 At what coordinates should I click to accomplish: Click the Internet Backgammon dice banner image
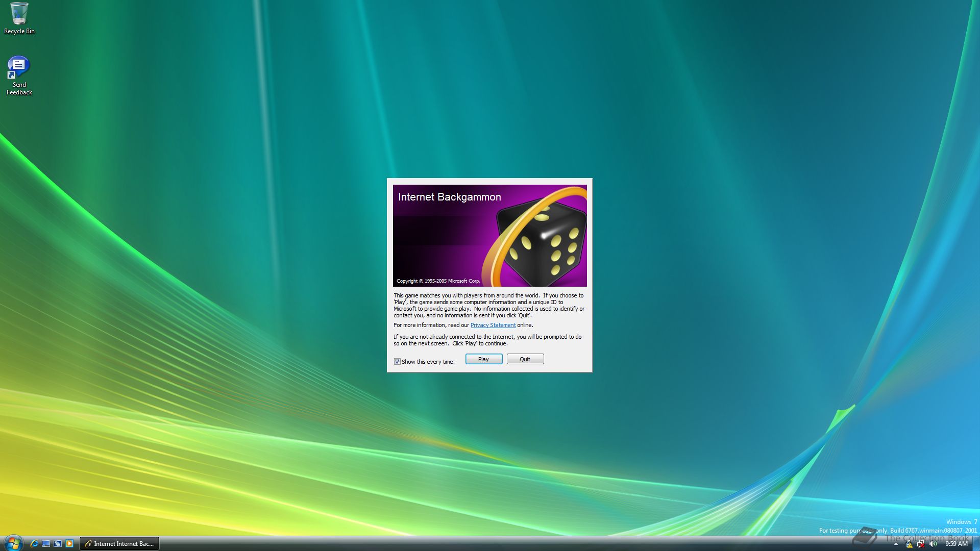[x=489, y=236]
